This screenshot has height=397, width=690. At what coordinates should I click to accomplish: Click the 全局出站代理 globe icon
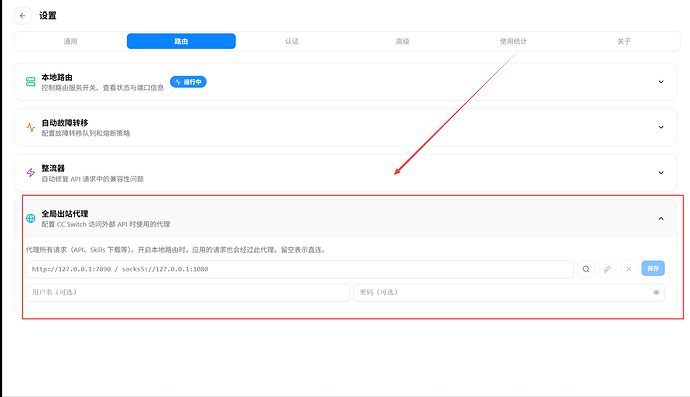coord(30,218)
